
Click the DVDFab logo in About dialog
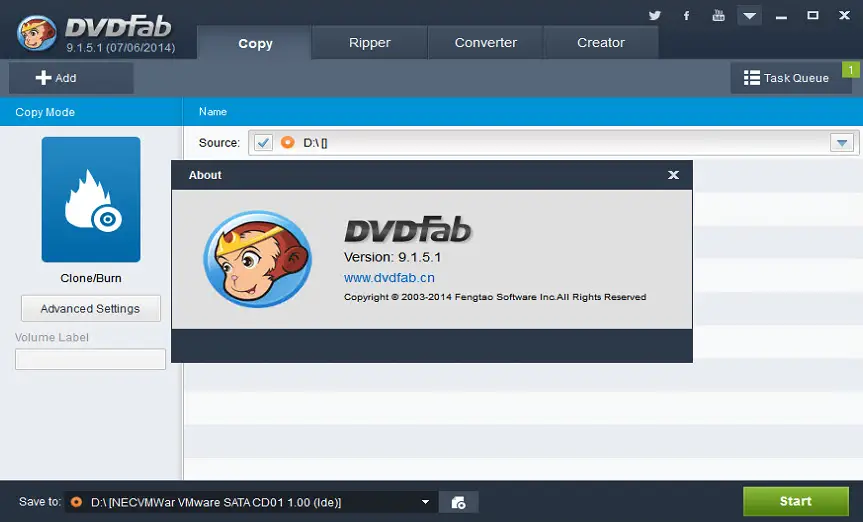(408, 230)
